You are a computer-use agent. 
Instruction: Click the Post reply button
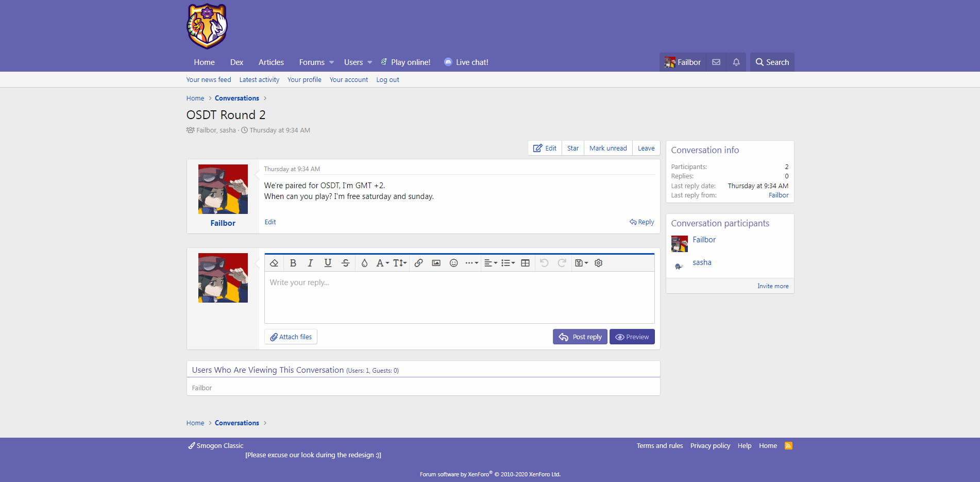coord(580,337)
